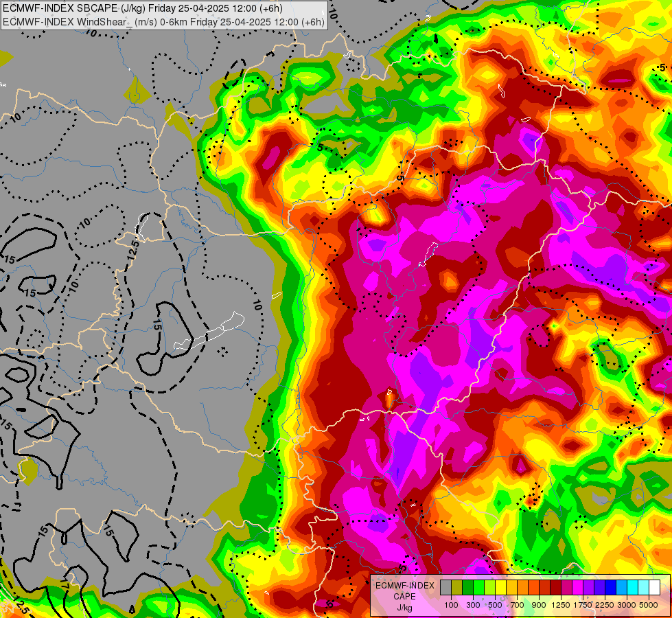Screen dimensions: 672x618
Task: Click the orange swatch just above 700
Action: point(523,587)
